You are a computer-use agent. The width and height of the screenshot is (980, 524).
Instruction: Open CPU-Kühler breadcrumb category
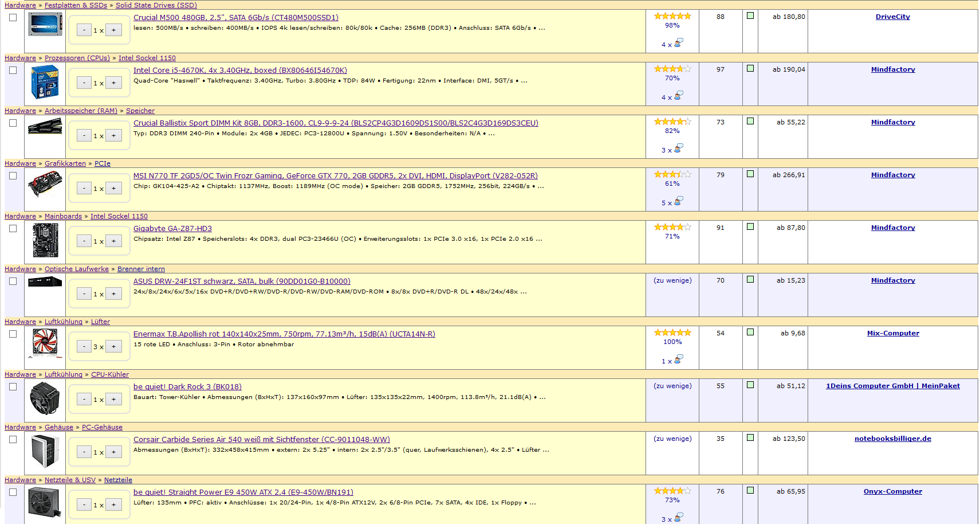click(110, 374)
